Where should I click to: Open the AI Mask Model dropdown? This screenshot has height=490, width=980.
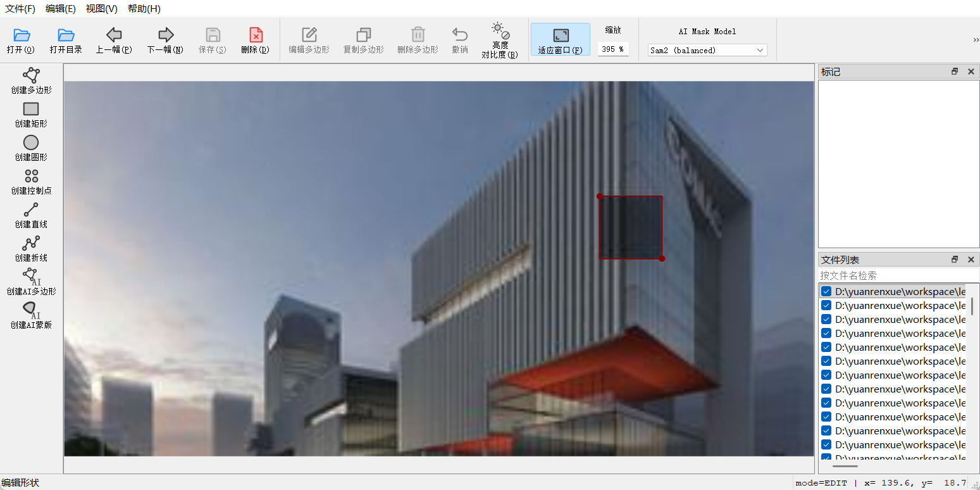[x=707, y=50]
